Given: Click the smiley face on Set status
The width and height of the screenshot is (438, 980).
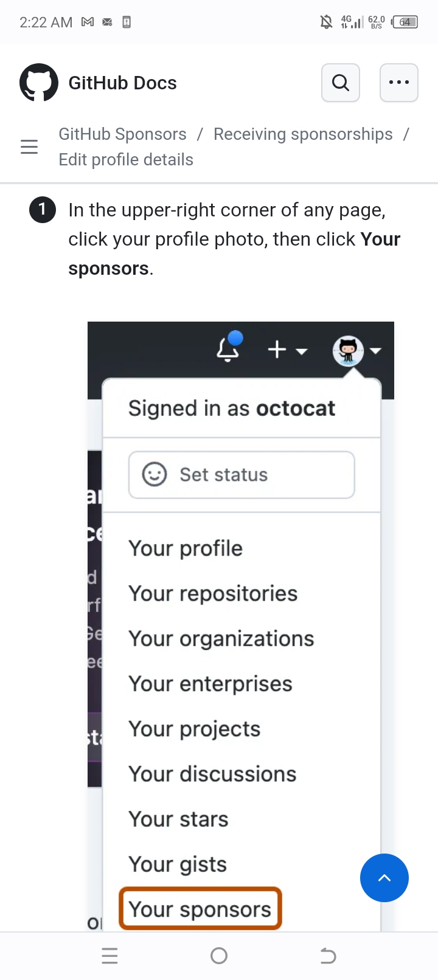Looking at the screenshot, I should point(153,475).
